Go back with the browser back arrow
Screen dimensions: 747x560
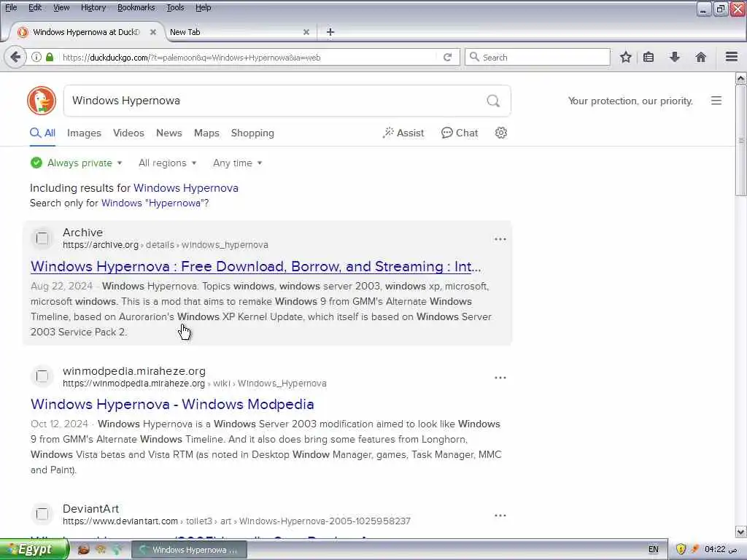[15, 57]
